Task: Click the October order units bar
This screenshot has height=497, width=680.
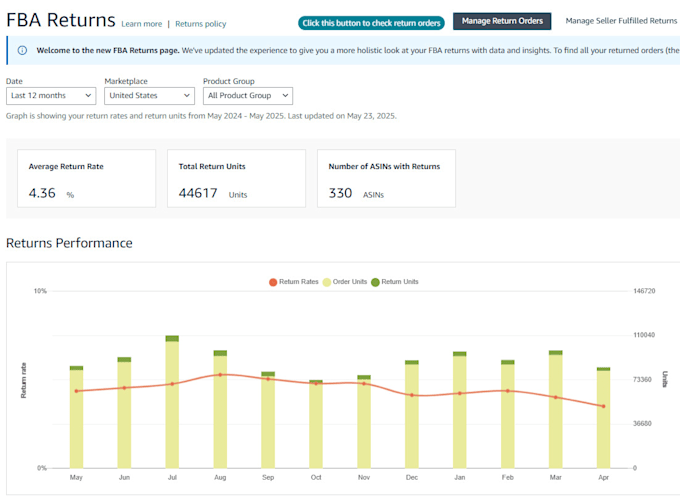Action: tap(316, 425)
